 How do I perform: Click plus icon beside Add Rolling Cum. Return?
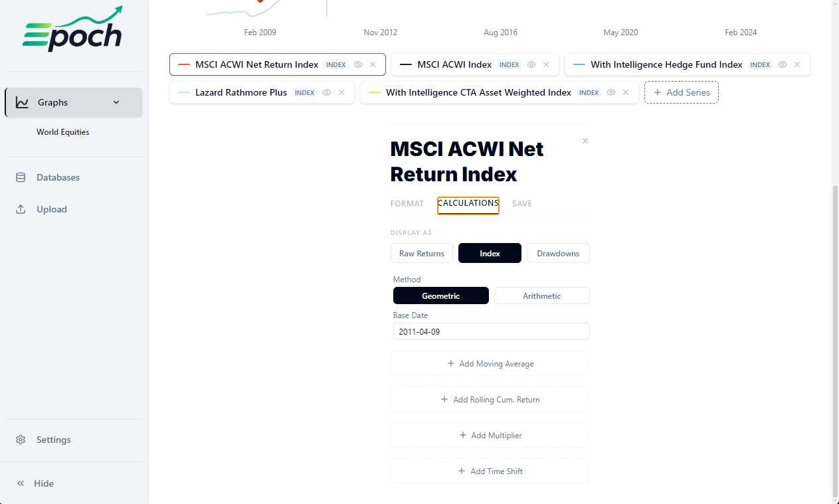coord(445,399)
